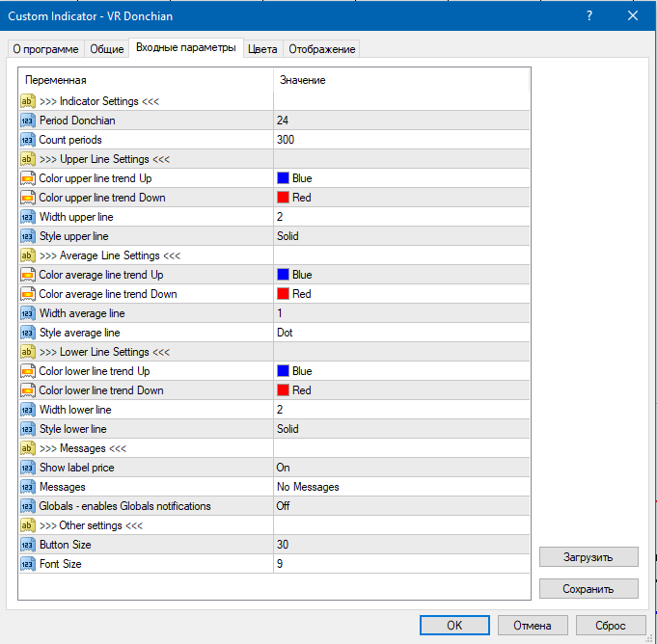Save the preset with the Сохранить button
Viewport: 657px width, 644px height.
(x=589, y=589)
